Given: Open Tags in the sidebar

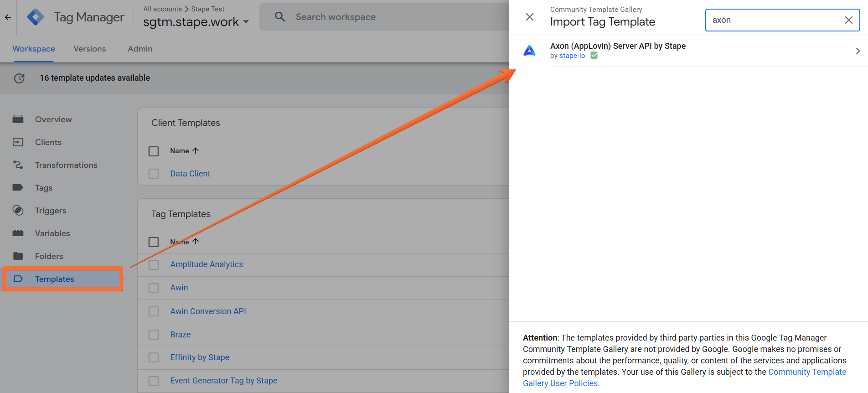Looking at the screenshot, I should click(x=44, y=188).
